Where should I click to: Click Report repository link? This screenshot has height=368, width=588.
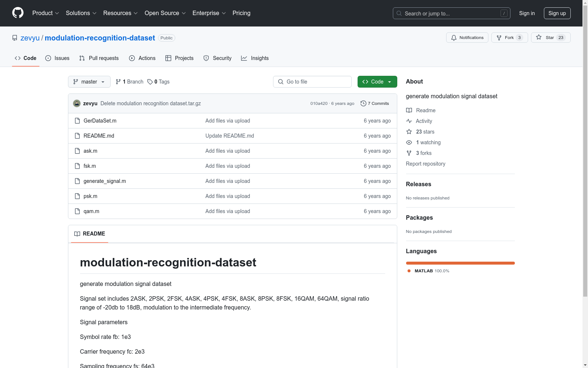pos(426,164)
